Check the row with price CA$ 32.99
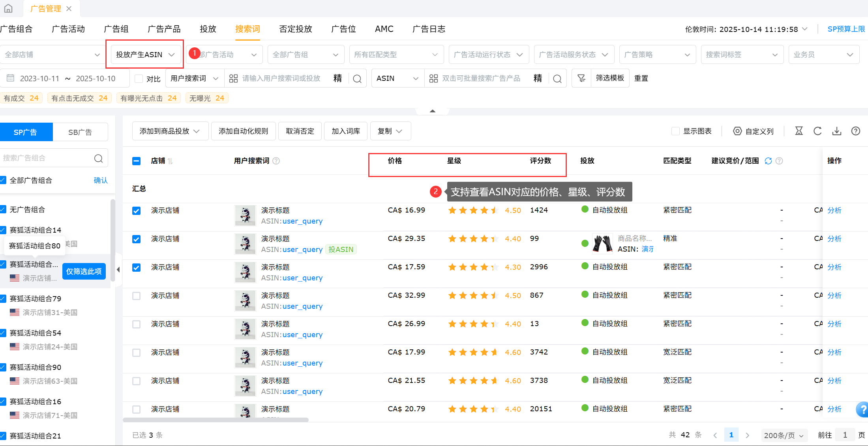868x446 pixels. point(136,296)
